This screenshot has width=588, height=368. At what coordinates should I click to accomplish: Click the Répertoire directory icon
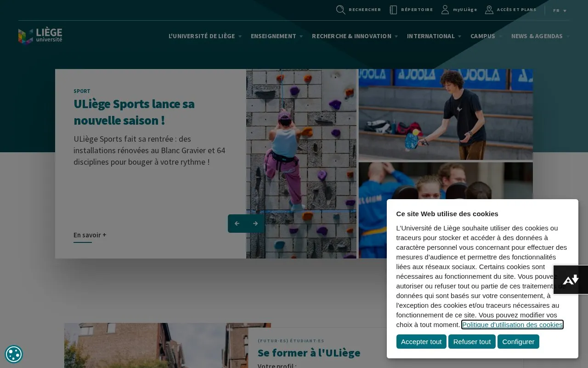click(x=393, y=10)
